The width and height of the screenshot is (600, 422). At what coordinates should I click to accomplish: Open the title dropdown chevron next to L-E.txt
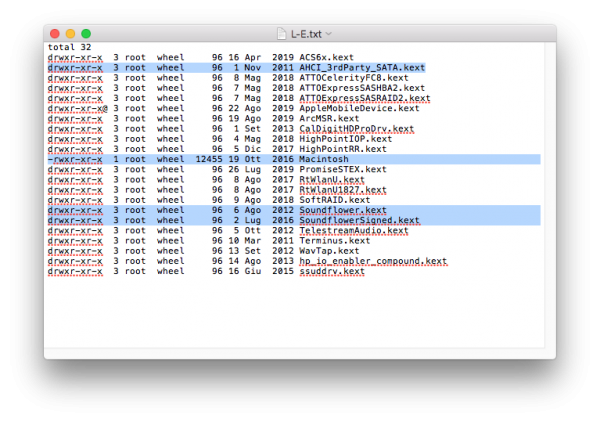click(329, 34)
